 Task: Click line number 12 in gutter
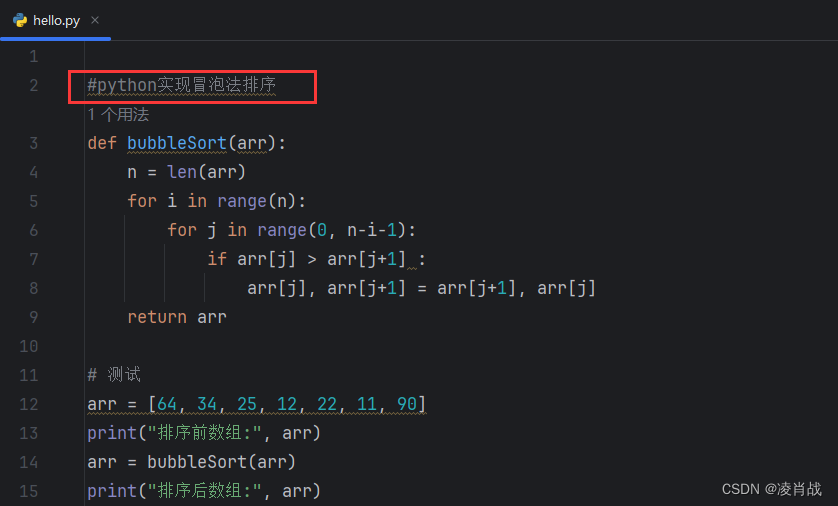[x=29, y=404]
